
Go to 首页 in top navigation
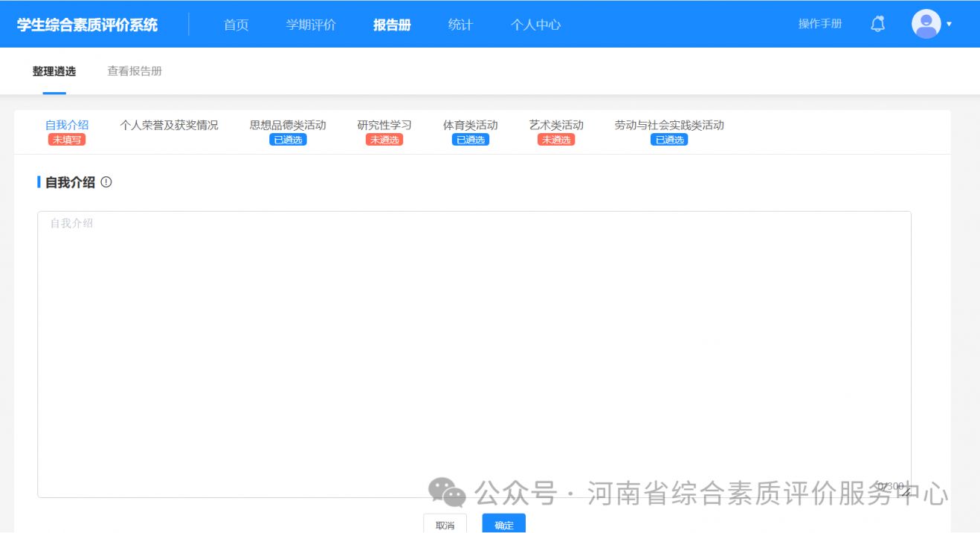coord(236,25)
